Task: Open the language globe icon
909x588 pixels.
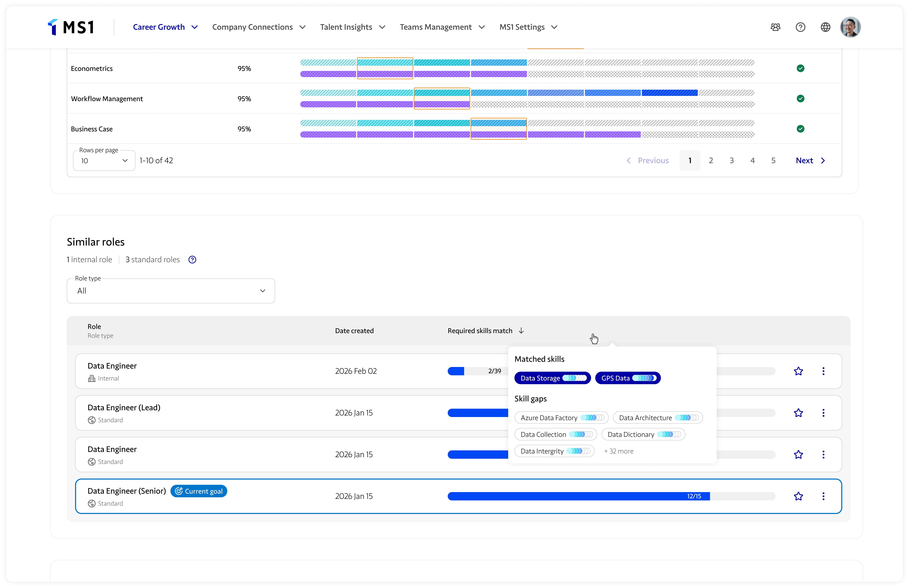Action: point(825,27)
